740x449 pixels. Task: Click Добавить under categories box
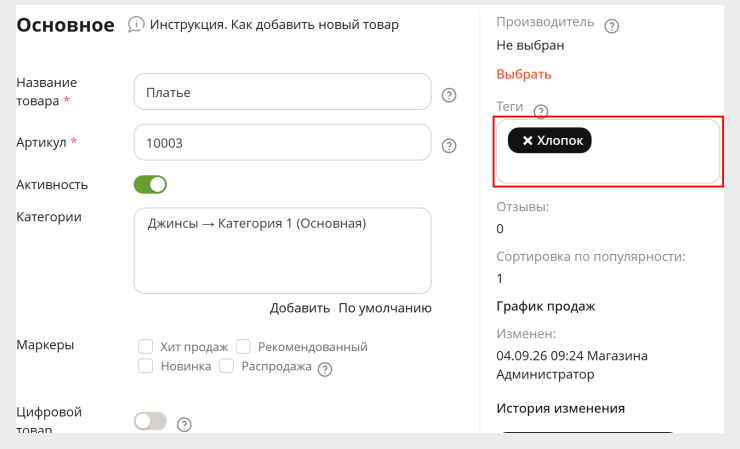[300, 308]
